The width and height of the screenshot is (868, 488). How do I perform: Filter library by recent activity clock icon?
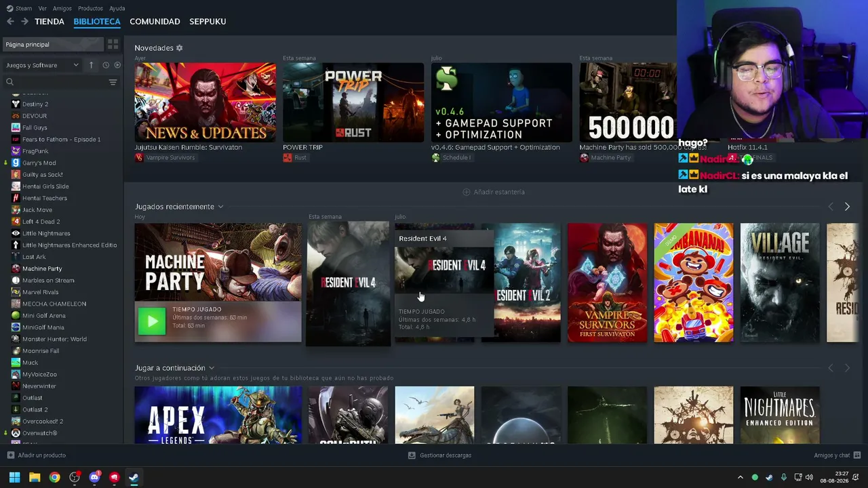tap(106, 65)
